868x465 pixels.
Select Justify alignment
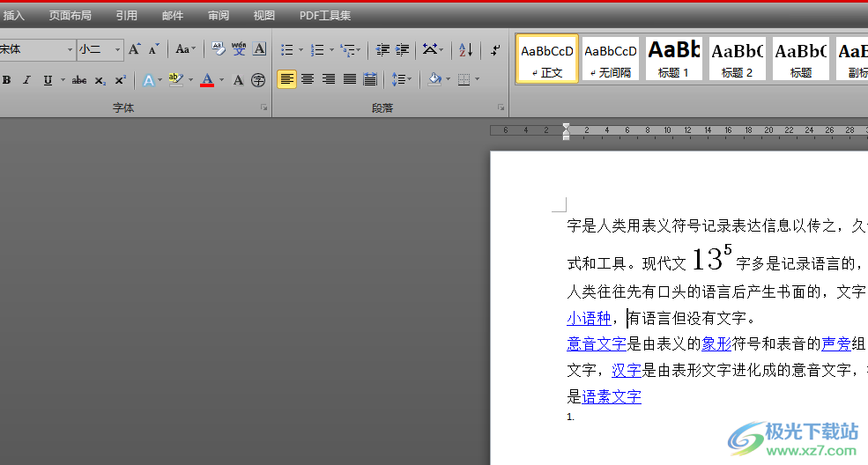tap(349, 79)
